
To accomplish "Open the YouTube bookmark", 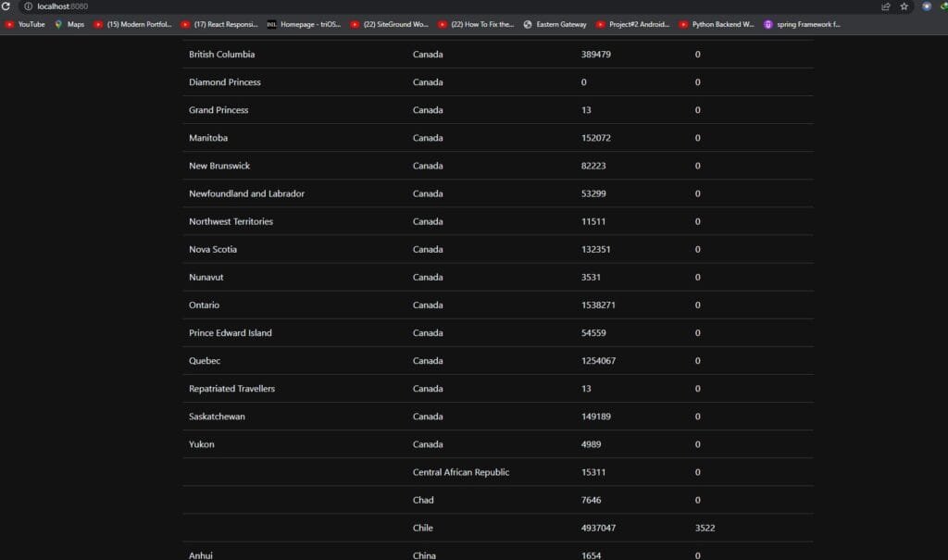I will click(25, 24).
